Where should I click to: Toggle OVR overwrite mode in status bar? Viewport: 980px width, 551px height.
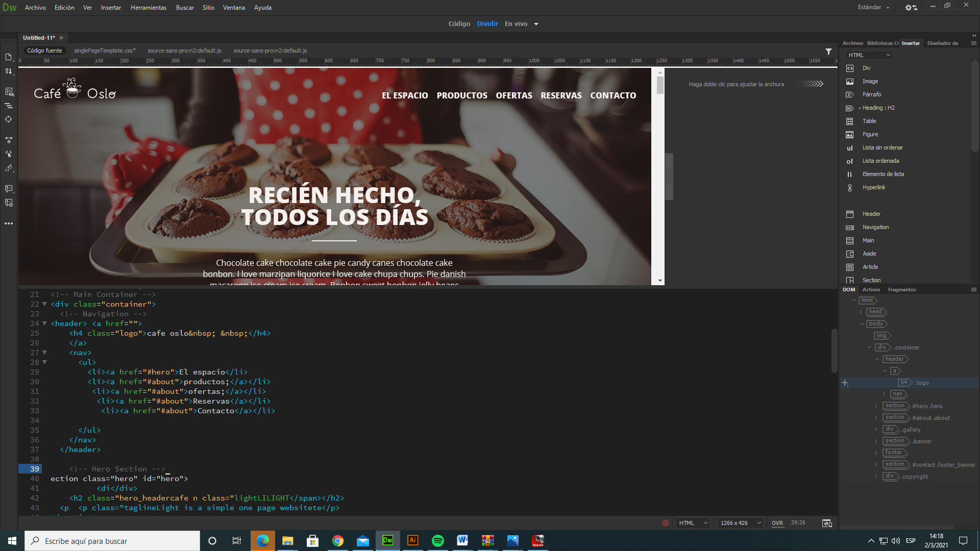click(x=777, y=523)
